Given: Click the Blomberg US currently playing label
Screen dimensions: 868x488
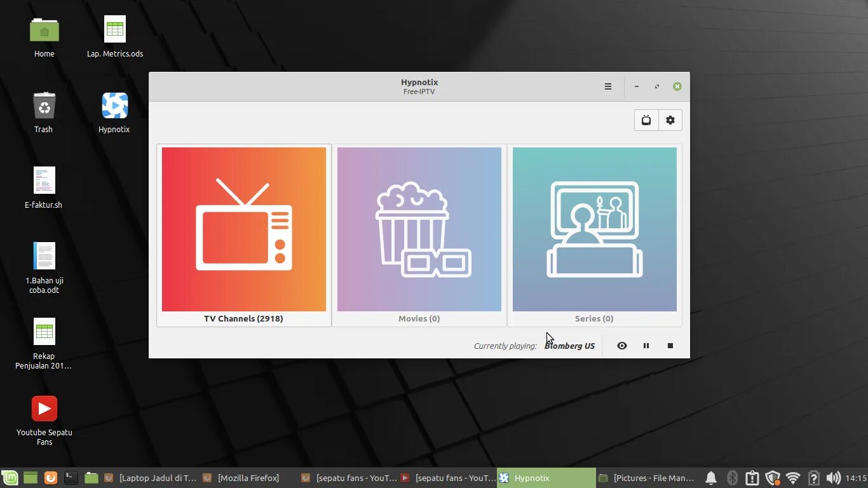Looking at the screenshot, I should (x=569, y=346).
